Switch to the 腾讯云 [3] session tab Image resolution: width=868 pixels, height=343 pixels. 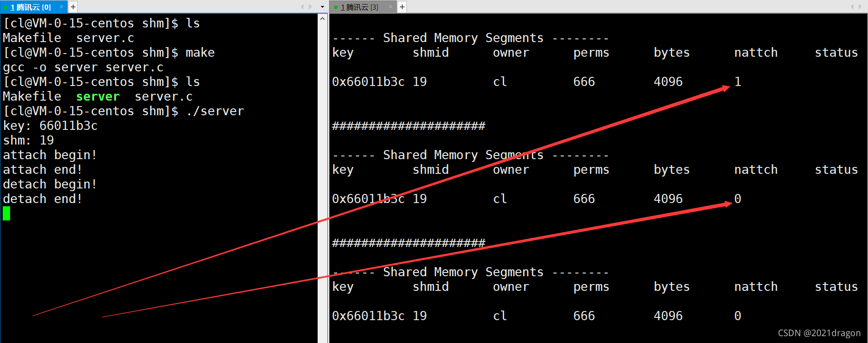pyautogui.click(x=360, y=7)
